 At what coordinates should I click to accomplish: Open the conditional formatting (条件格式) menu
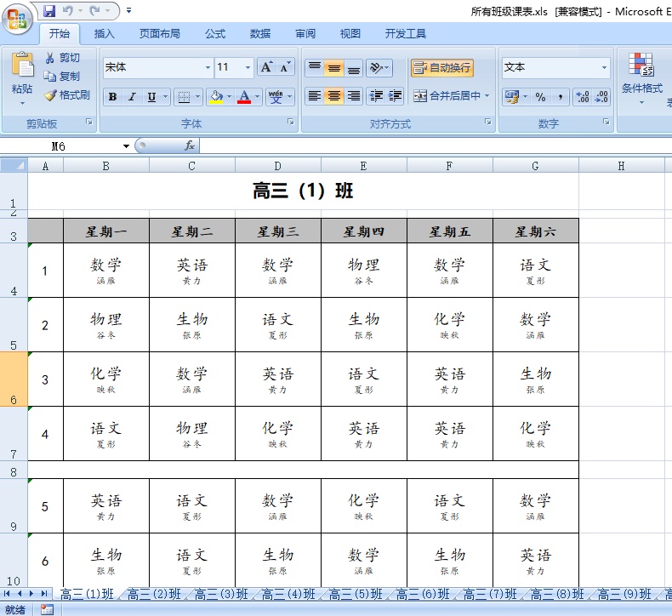click(641, 78)
